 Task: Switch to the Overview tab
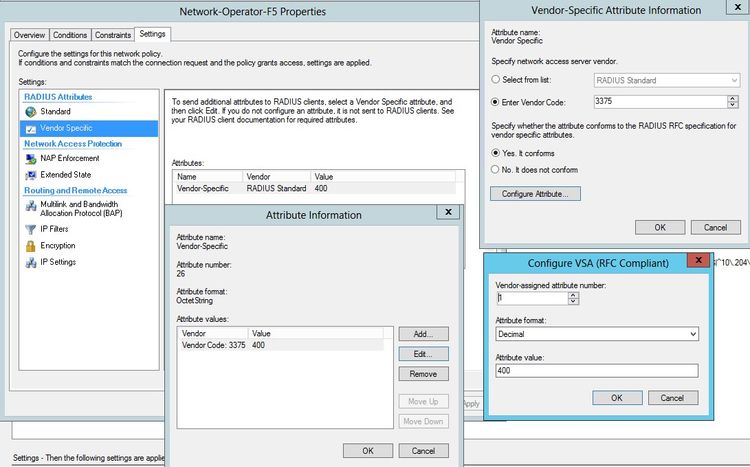point(29,35)
